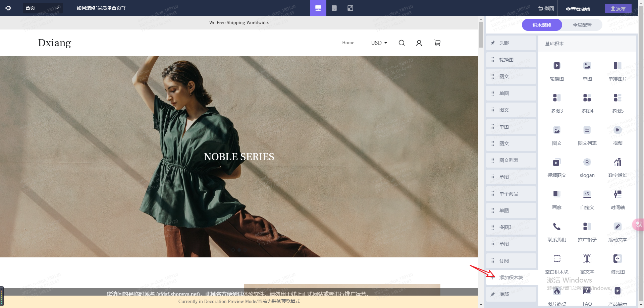This screenshot has height=308, width=644.
Task: Click the We Free Shipping Worldwide announcement bar
Action: (x=239, y=22)
